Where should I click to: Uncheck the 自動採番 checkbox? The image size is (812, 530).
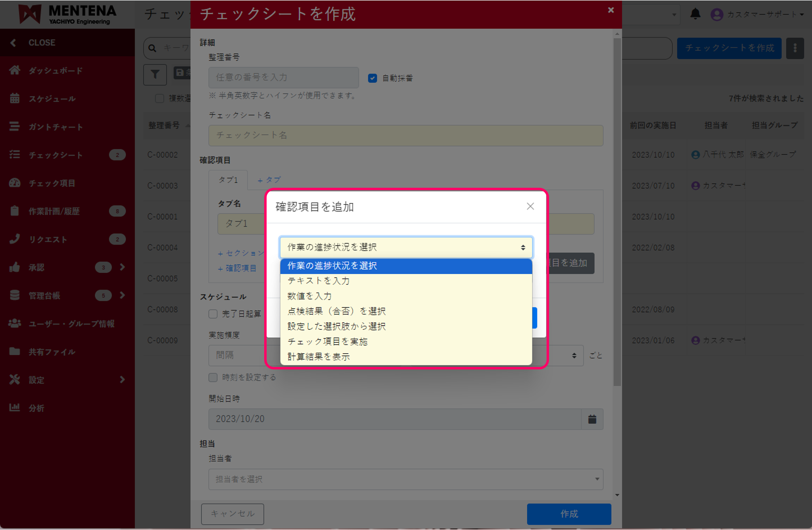[372, 78]
